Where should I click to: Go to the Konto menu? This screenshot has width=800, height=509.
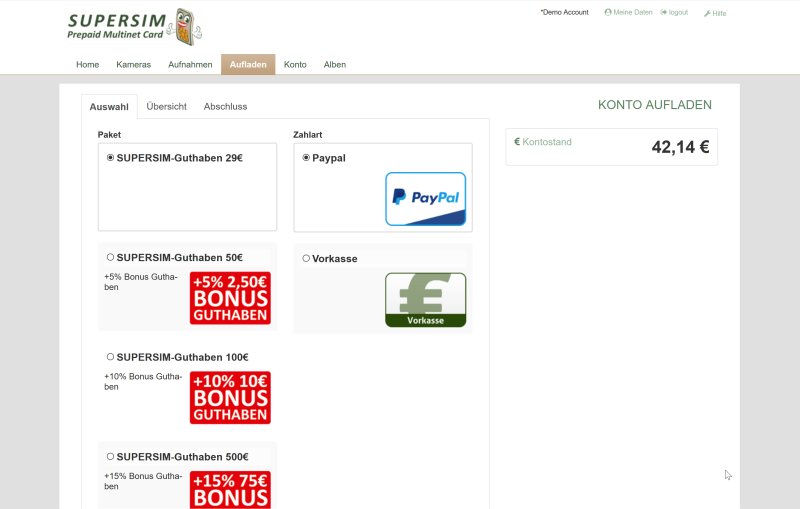(x=295, y=65)
